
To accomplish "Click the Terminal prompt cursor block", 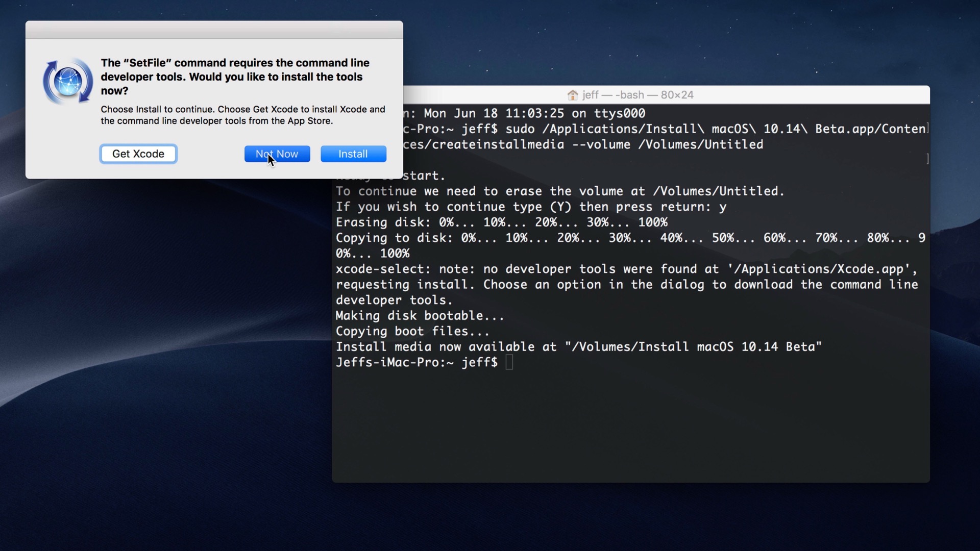I will (x=509, y=362).
